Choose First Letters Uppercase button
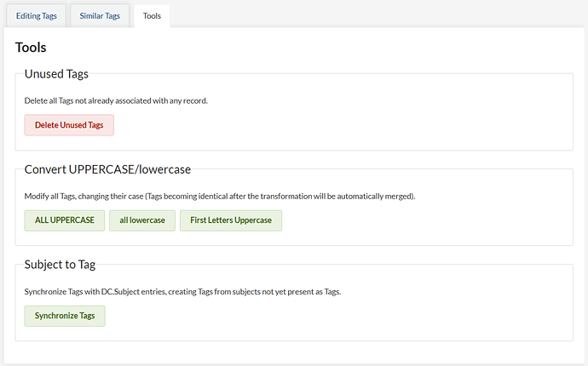The image size is (588, 366). click(x=231, y=220)
